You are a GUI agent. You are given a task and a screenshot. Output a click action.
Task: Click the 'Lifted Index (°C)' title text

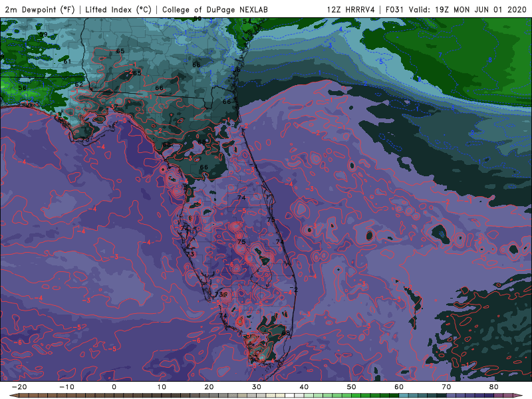(x=118, y=9)
